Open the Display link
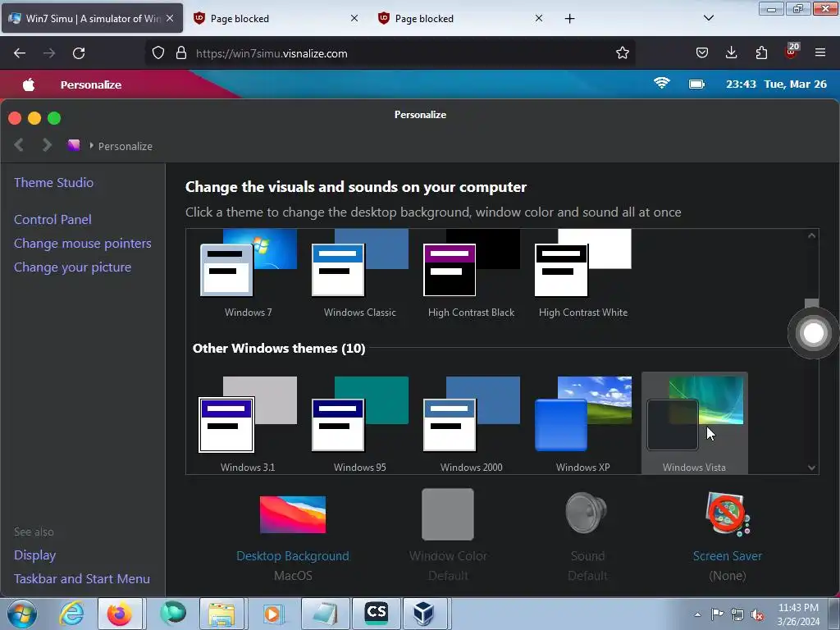Viewport: 840px width, 630px height. tap(34, 555)
